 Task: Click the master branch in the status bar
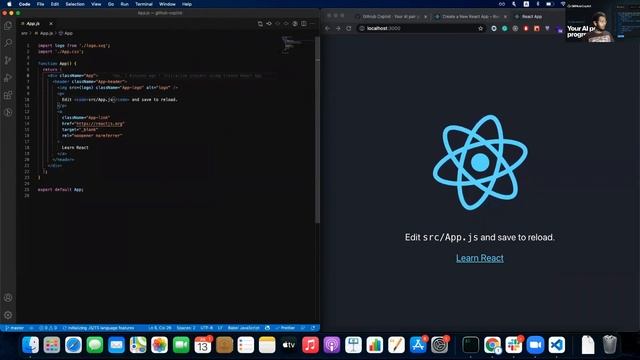coord(15,328)
